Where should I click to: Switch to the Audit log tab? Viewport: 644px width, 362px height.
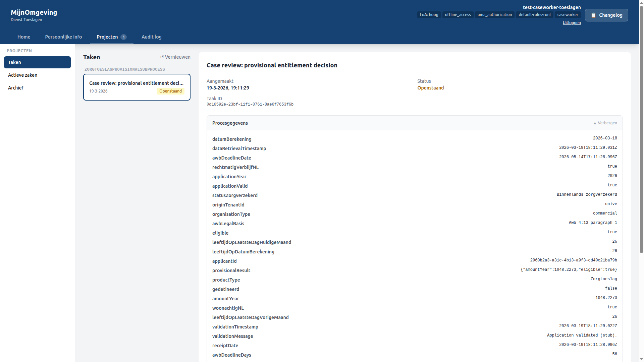click(151, 37)
